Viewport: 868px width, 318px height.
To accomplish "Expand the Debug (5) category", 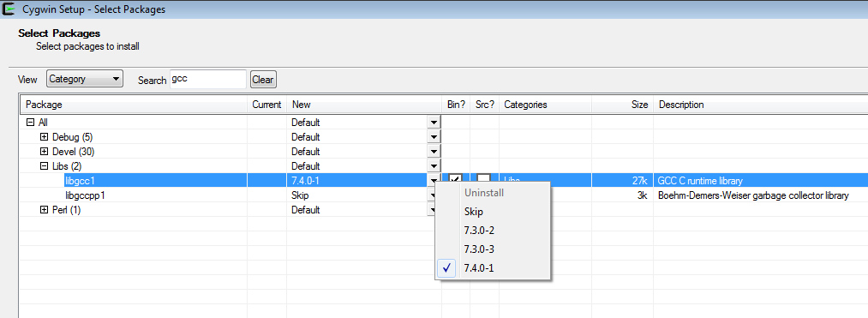I will pos(45,137).
